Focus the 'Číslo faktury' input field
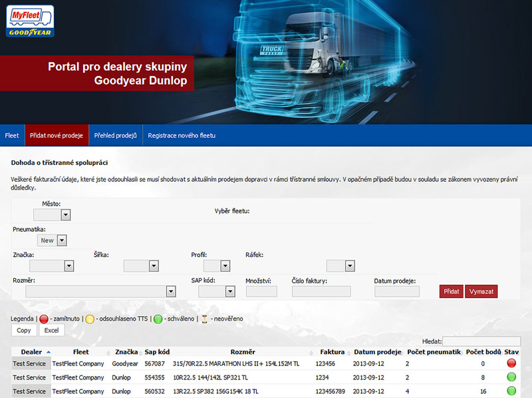 pyautogui.click(x=321, y=292)
